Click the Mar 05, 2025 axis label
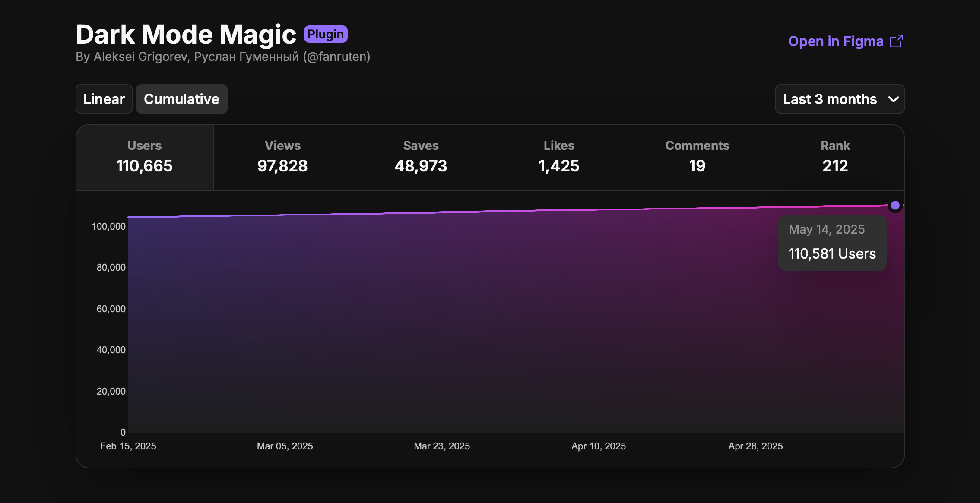 click(285, 446)
